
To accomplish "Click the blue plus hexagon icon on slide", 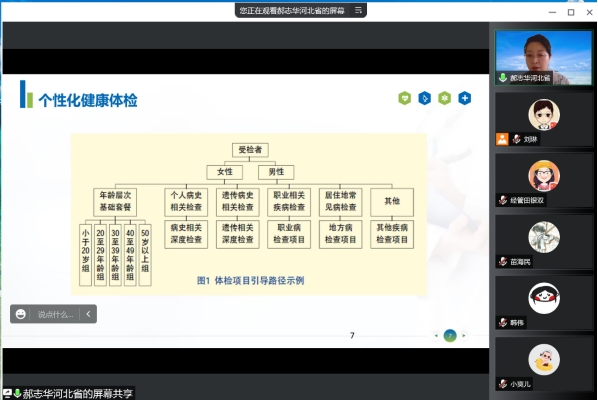I will click(465, 98).
